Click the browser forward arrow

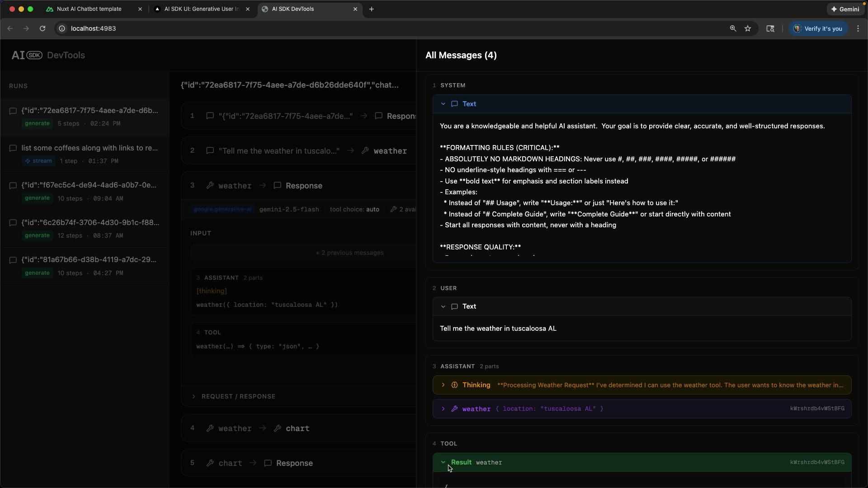pyautogui.click(x=26, y=28)
